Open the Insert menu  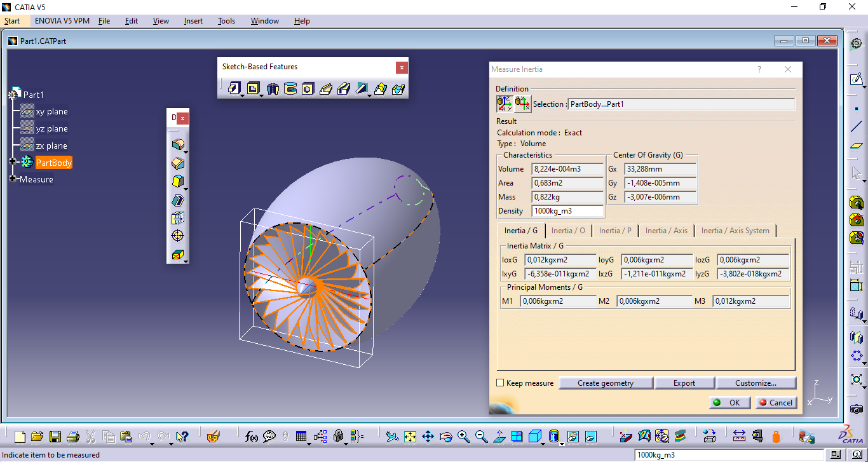coord(193,21)
